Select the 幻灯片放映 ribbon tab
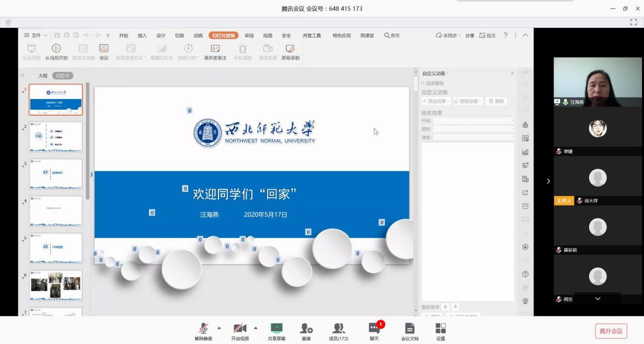 pos(224,36)
